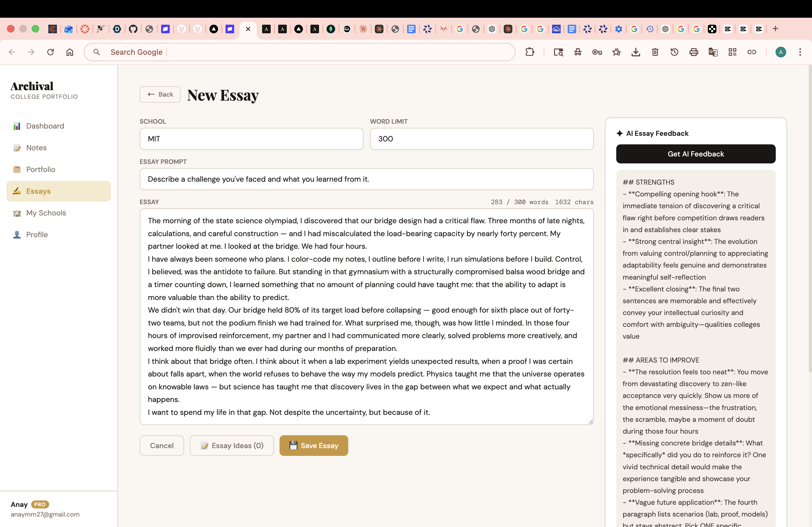Click the downloads icon in toolbar
The image size is (812, 527).
(x=636, y=52)
